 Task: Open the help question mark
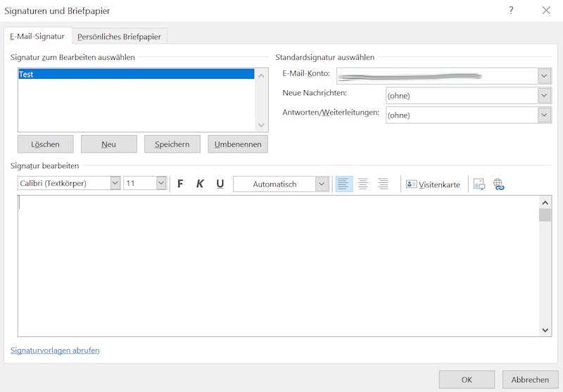[511, 10]
